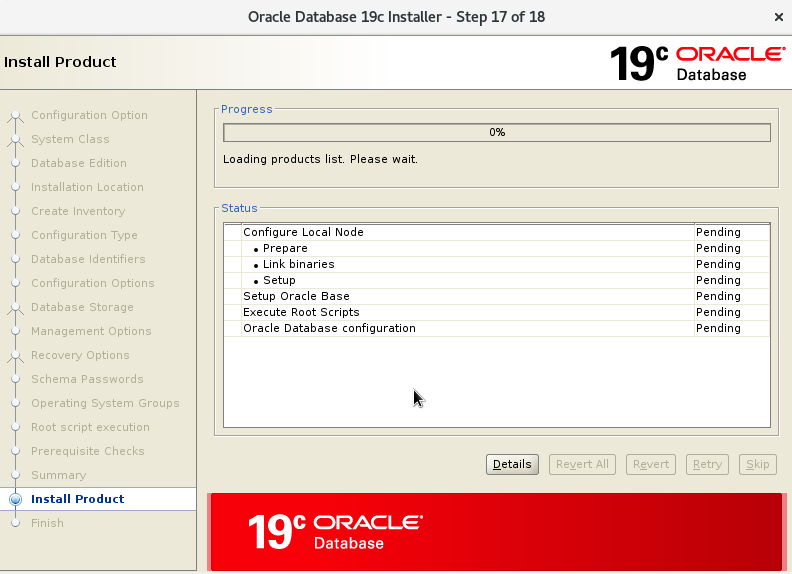Viewport: 792px width, 574px height.
Task: Select the Recovery Options step
Action: click(80, 355)
